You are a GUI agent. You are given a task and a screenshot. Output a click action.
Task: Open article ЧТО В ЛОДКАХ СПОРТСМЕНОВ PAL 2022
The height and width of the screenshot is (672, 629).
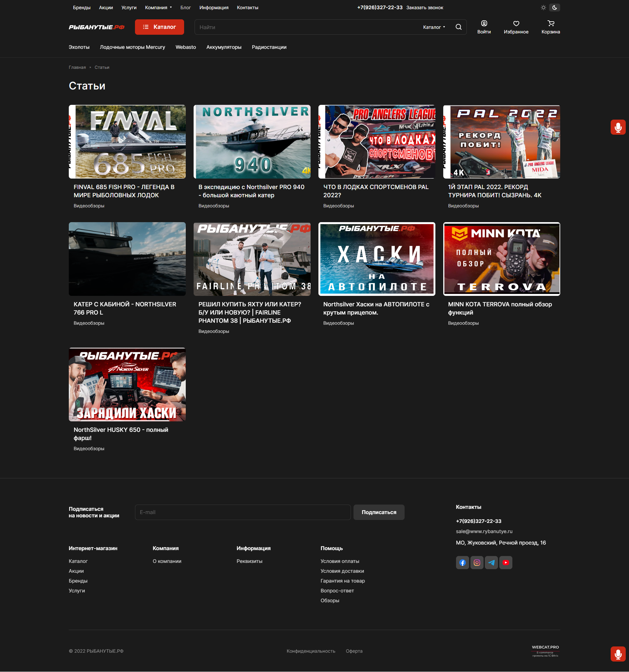click(x=376, y=191)
